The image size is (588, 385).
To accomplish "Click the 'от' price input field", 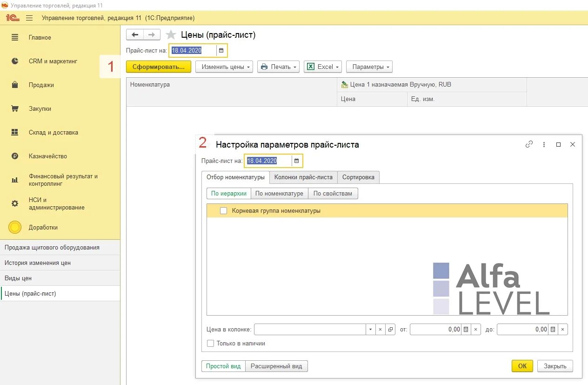I will (435, 329).
